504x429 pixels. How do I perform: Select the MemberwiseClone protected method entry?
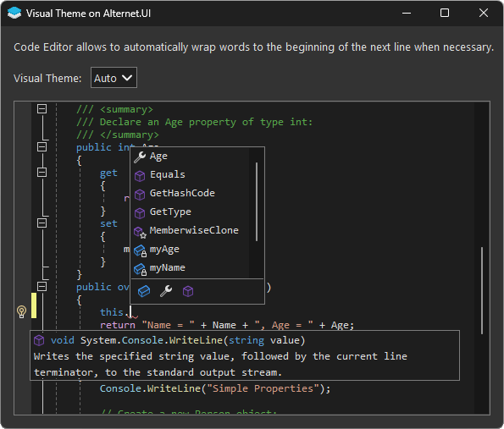[x=190, y=231]
